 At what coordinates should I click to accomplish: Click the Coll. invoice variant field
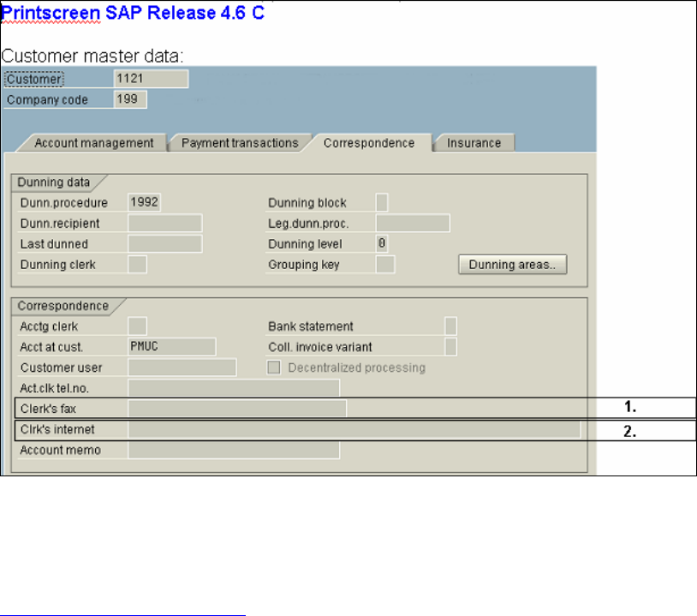click(x=450, y=346)
